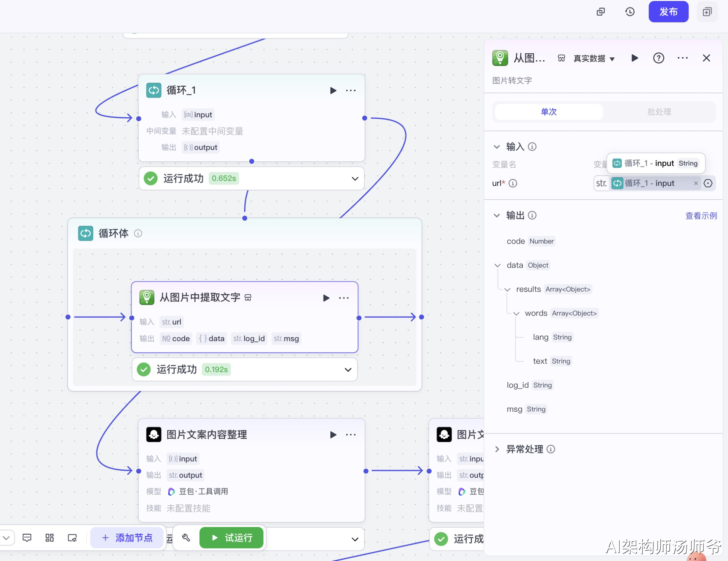Click the 发布 publish button
728x561 pixels.
point(668,12)
